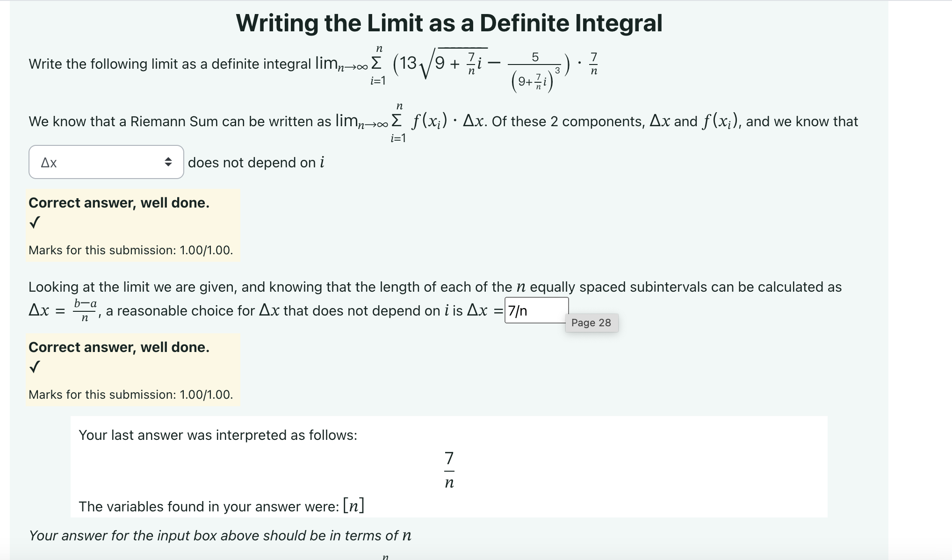The image size is (952, 560).
Task: Click the dropdown chevron beside Δx
Action: coord(169,163)
